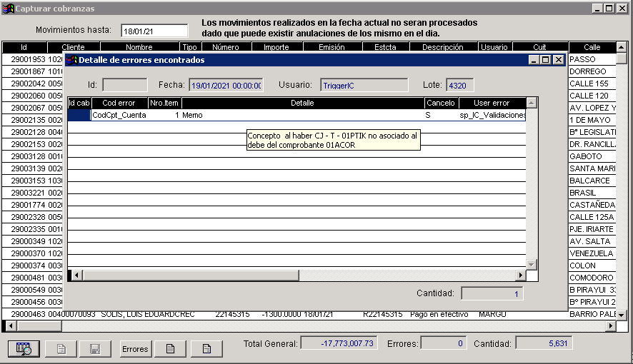Click the User error column header
Screen dimensions: 633x364
[x=492, y=103]
